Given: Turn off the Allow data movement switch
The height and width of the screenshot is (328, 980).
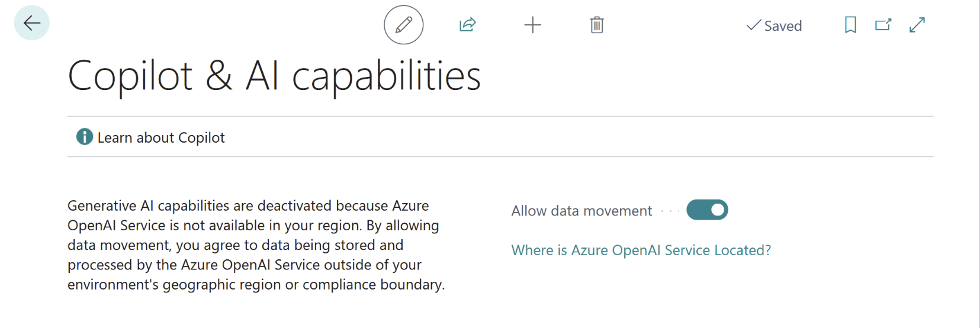Looking at the screenshot, I should [x=707, y=210].
